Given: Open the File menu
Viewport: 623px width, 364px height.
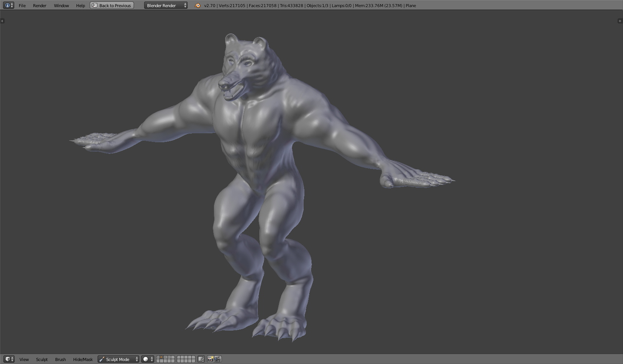Looking at the screenshot, I should [x=22, y=5].
